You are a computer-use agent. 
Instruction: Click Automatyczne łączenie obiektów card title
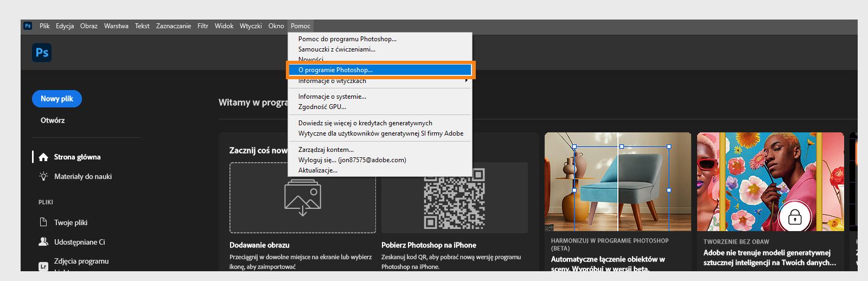[608, 264]
